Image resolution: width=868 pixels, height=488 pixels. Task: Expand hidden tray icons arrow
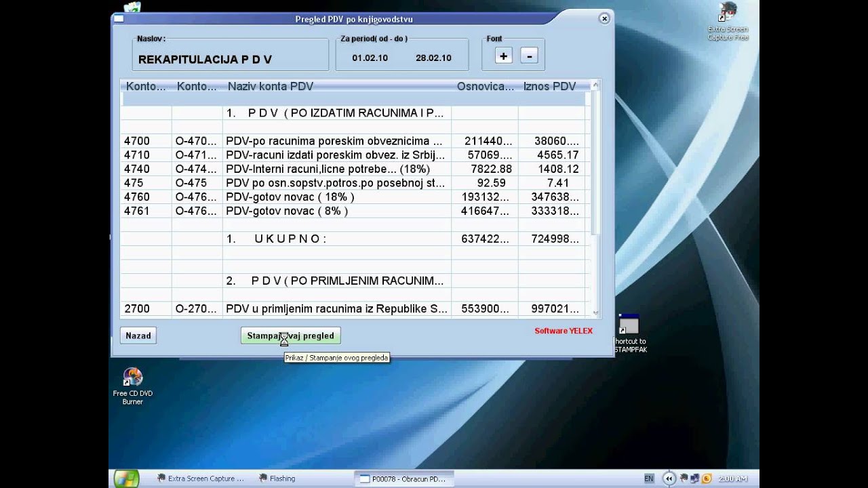point(669,479)
